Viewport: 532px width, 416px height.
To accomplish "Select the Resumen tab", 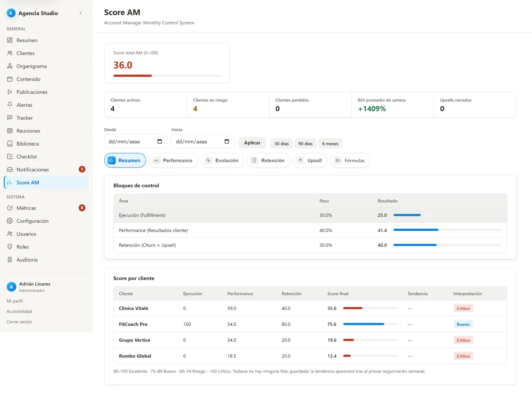I will pyautogui.click(x=125, y=160).
